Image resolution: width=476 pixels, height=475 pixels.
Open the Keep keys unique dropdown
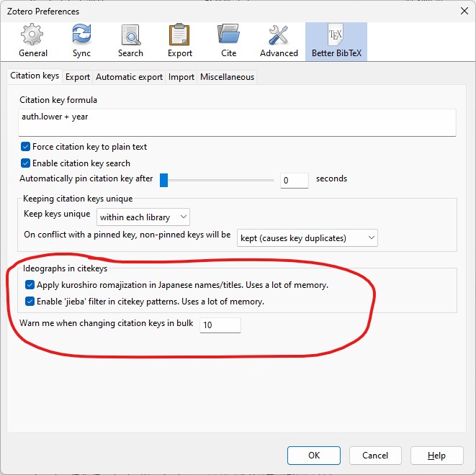pyautogui.click(x=143, y=217)
